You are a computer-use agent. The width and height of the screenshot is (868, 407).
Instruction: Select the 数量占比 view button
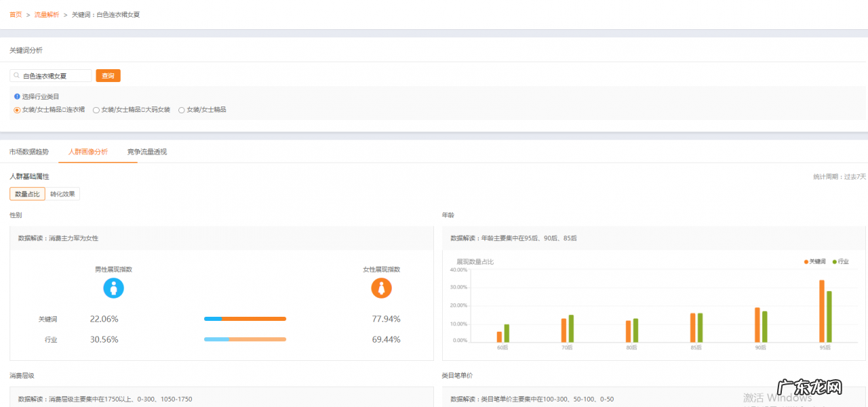(27, 194)
